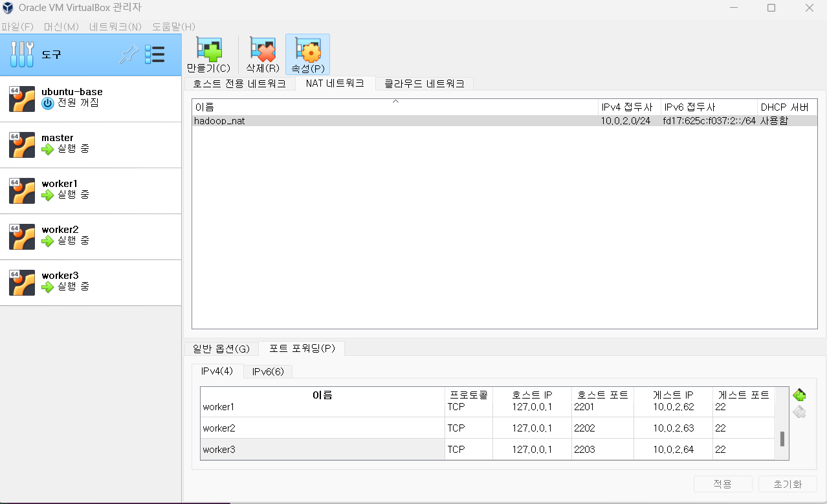827x504 pixels.
Task: Open the Help (도움말) menu
Action: [173, 27]
